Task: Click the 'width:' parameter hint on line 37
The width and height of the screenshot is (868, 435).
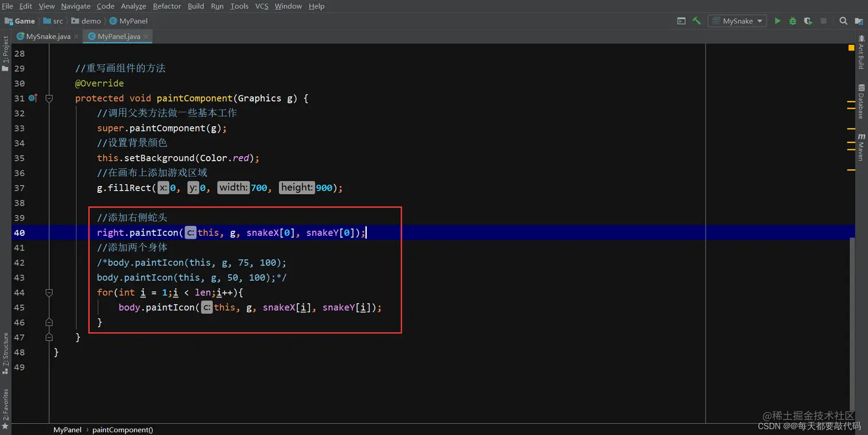Action: pos(233,188)
